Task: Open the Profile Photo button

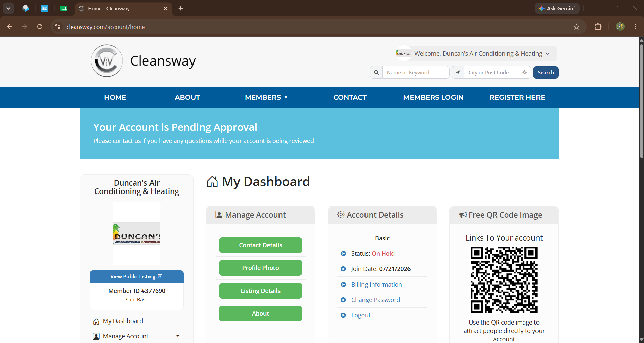Action: [261, 268]
